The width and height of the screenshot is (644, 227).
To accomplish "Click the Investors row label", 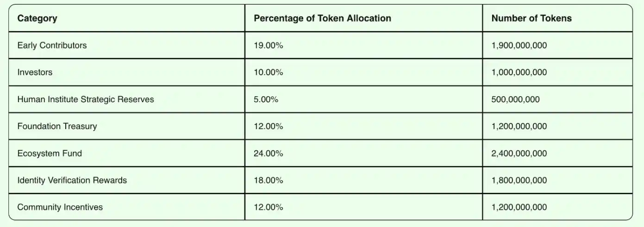I will [x=35, y=72].
